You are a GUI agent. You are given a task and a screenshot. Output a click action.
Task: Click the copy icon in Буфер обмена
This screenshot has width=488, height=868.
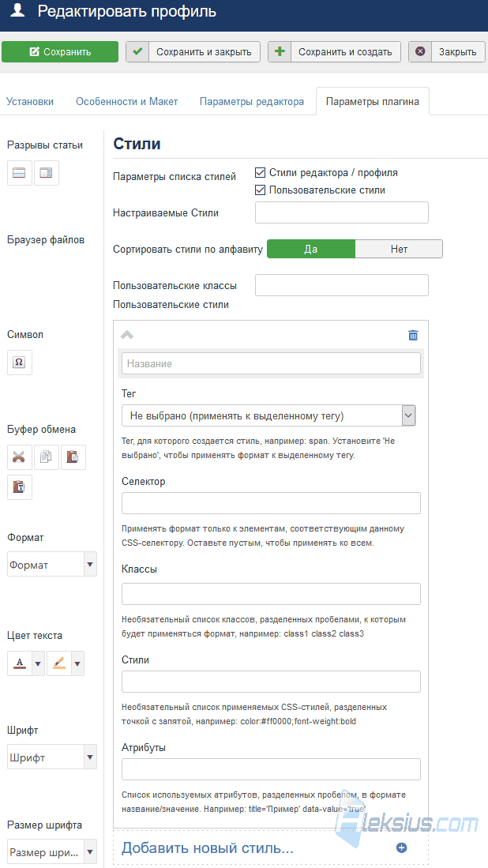coord(47,457)
